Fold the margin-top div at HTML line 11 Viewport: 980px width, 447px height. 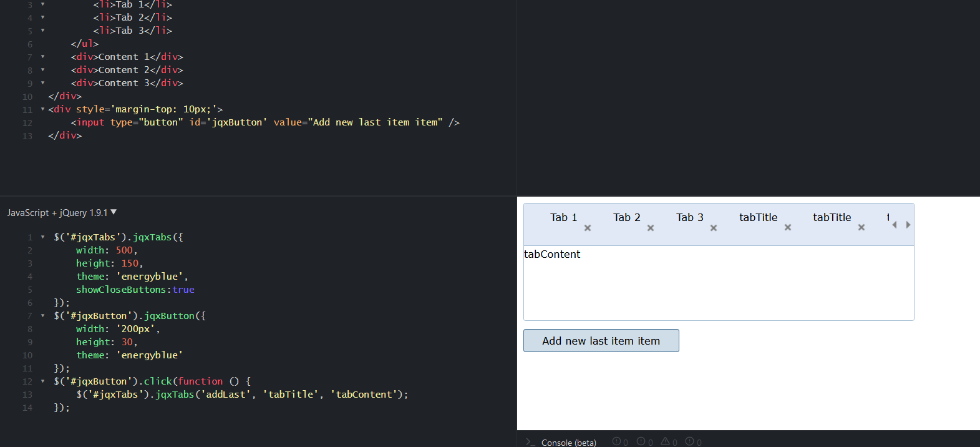tap(42, 109)
